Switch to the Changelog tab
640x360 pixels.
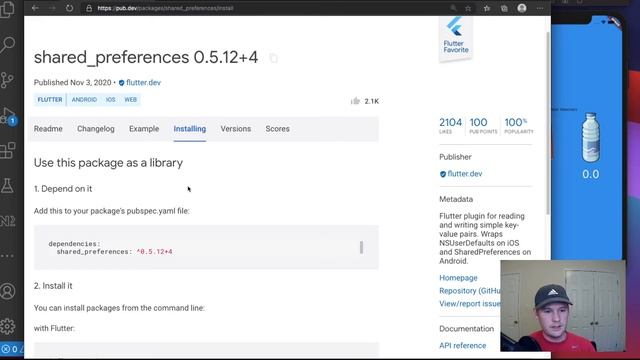[96, 129]
